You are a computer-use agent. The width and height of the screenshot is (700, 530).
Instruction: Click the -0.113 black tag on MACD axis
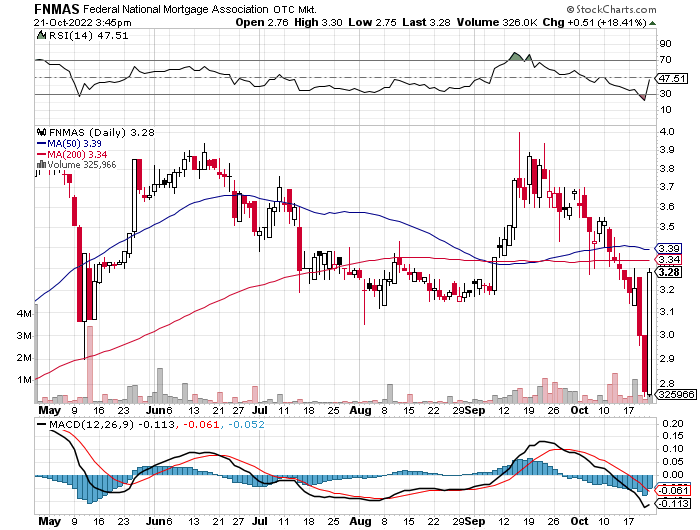pyautogui.click(x=674, y=504)
